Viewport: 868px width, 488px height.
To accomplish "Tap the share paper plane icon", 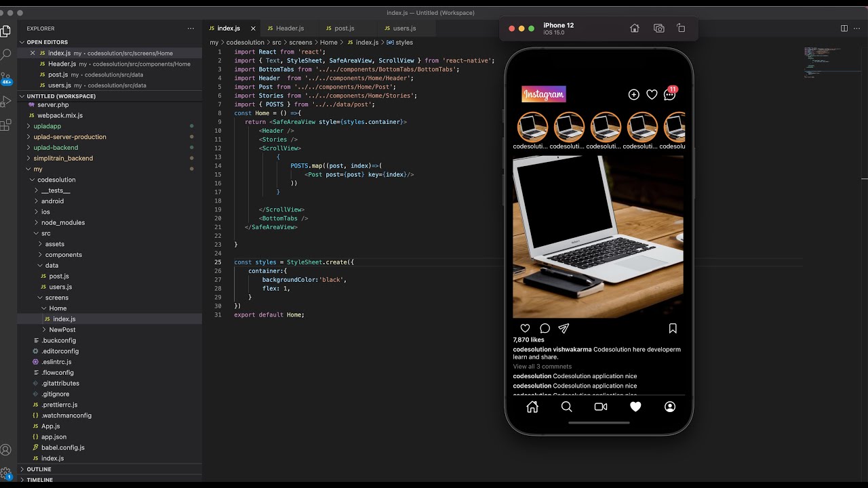I will pos(564,328).
